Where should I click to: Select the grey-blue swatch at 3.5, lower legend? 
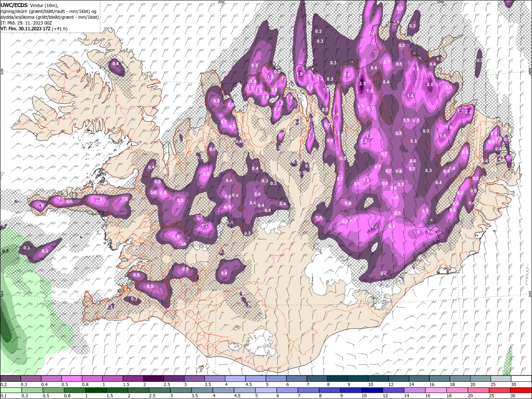[202, 390]
